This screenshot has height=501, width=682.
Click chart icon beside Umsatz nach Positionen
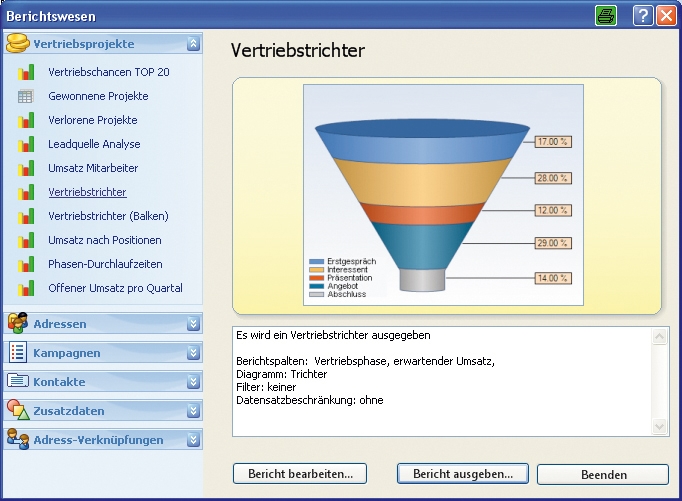click(26, 240)
